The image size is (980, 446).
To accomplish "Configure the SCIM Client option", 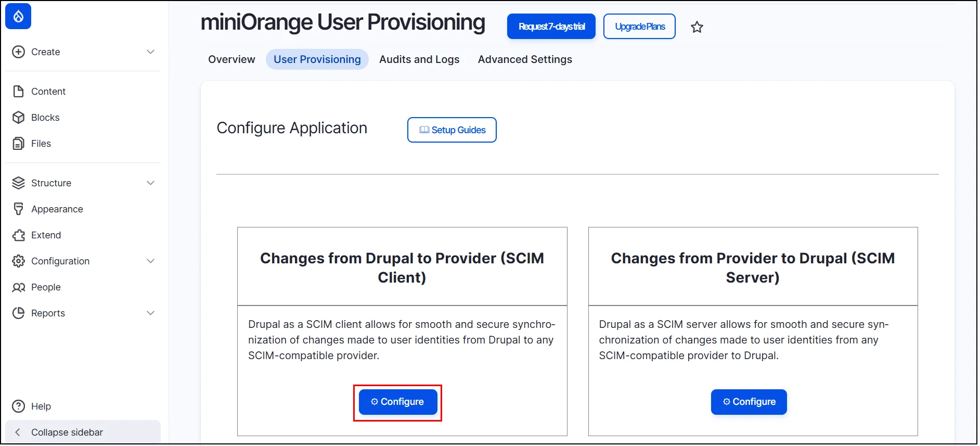I will 398,402.
